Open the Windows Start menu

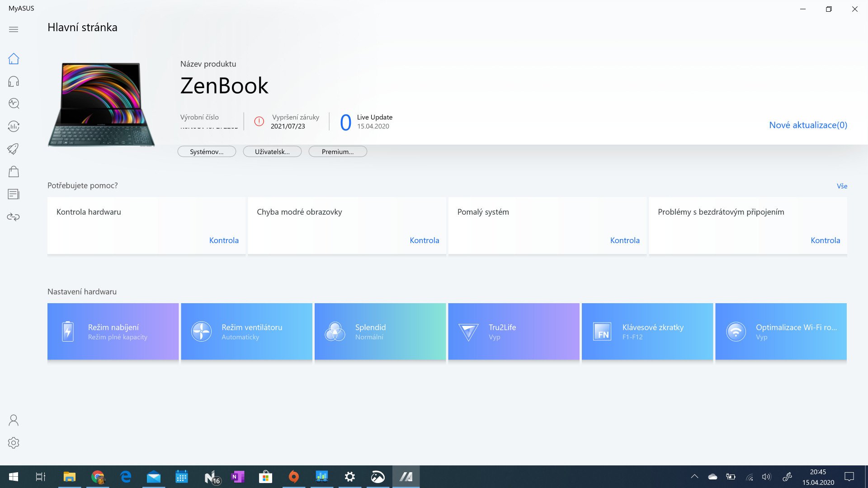[x=14, y=477]
